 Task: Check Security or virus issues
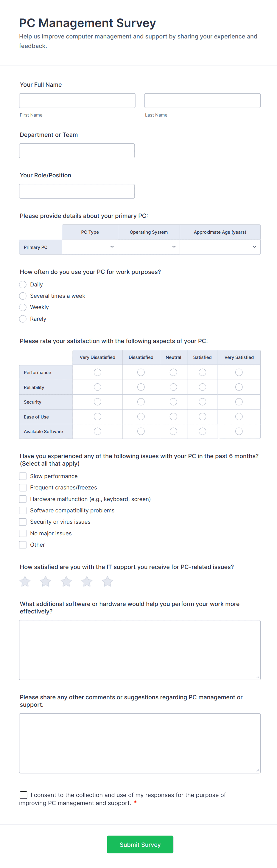[23, 522]
